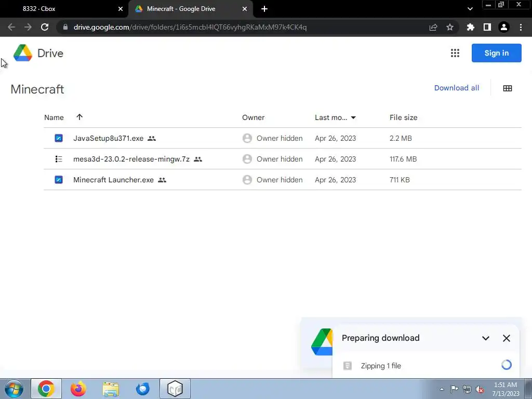Click shared icon beside JavaSetup8u371.exe
The image size is (532, 399).
(152, 138)
